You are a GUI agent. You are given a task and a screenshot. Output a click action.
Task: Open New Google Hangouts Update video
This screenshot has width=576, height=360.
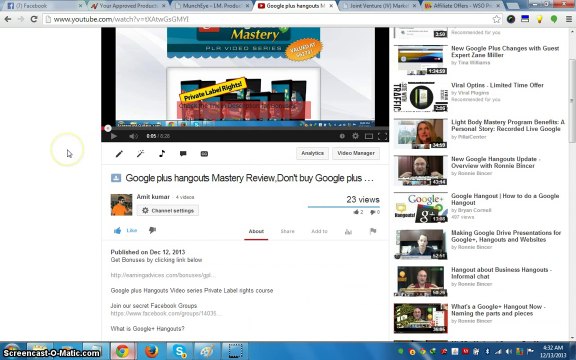[495, 162]
